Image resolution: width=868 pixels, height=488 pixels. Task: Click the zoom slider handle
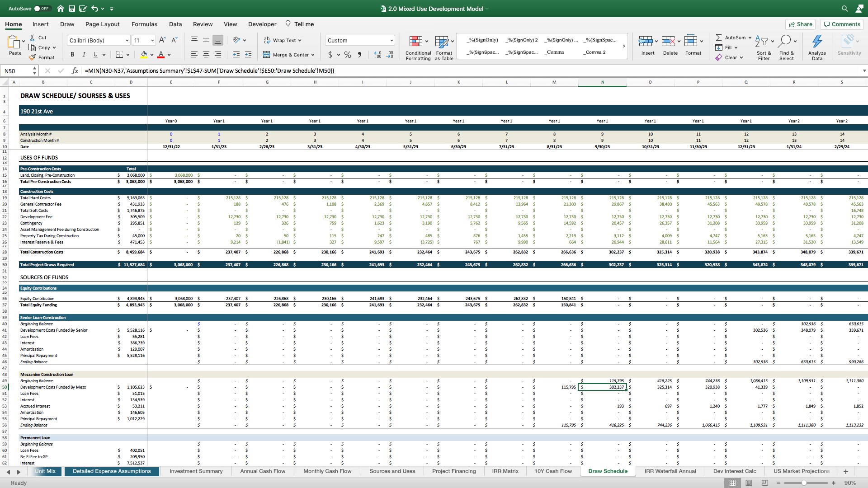(x=804, y=483)
